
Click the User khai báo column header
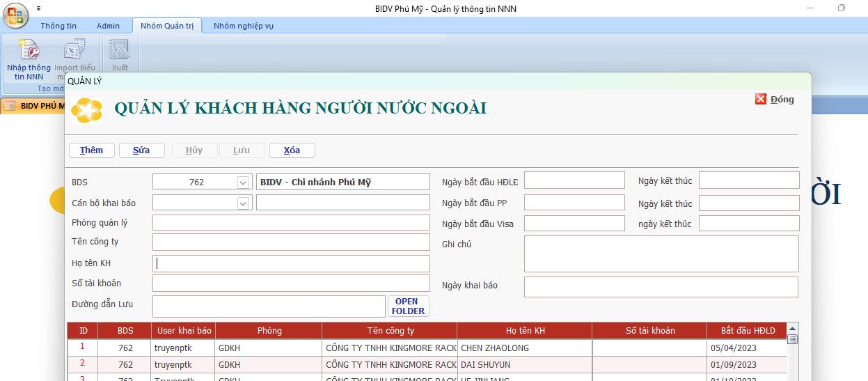coord(184,330)
